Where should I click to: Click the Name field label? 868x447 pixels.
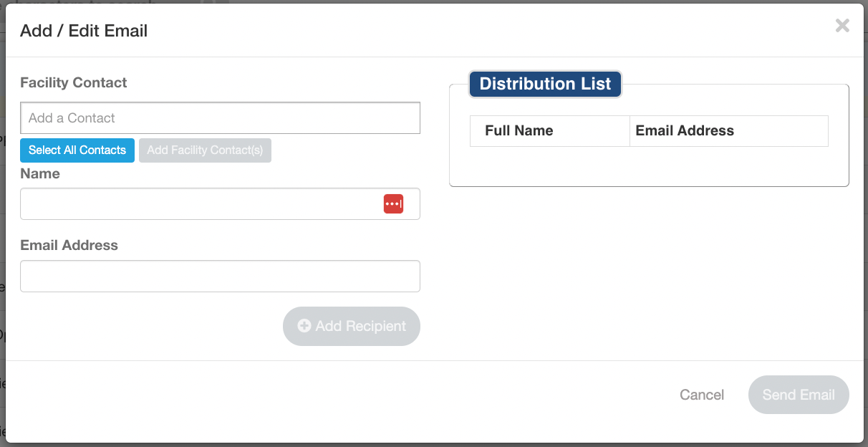tap(40, 173)
